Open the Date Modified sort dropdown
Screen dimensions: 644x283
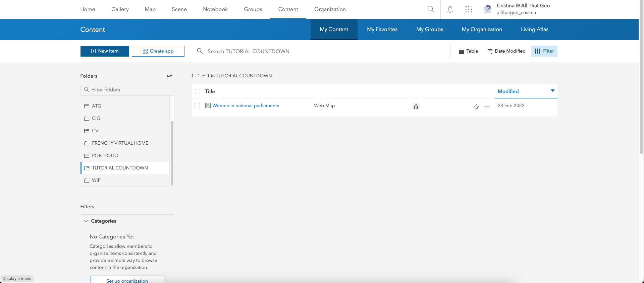click(x=506, y=51)
